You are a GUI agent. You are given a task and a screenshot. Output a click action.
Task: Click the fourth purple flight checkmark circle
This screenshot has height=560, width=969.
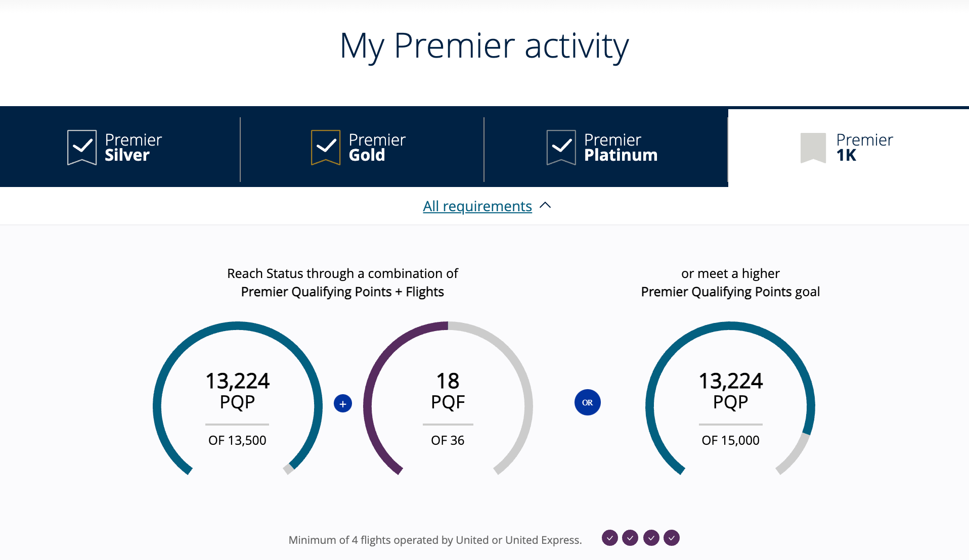[x=672, y=538]
